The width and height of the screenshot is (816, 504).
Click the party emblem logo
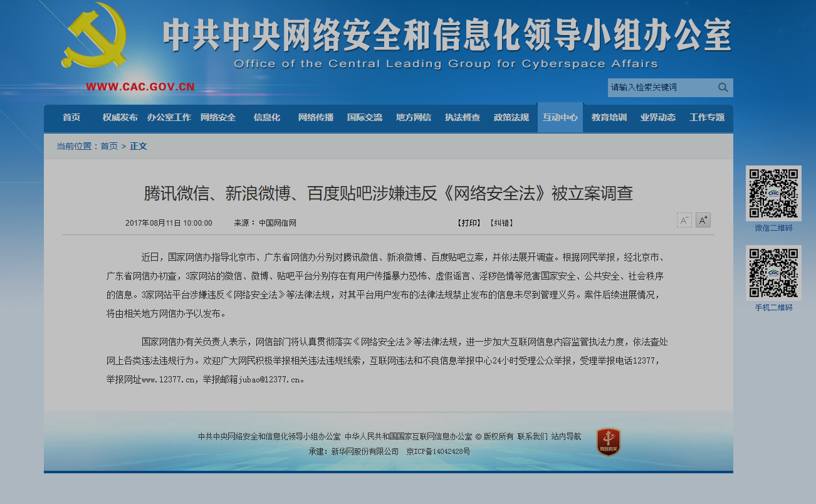[x=94, y=36]
